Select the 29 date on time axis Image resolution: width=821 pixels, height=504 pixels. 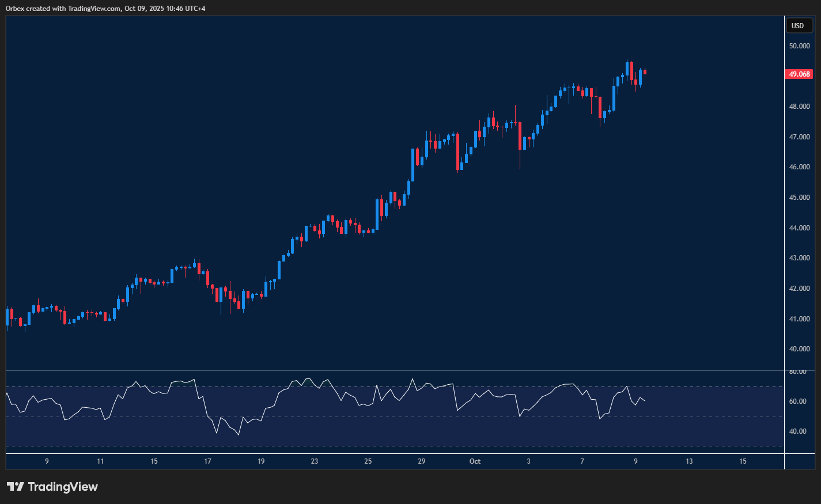click(422, 461)
